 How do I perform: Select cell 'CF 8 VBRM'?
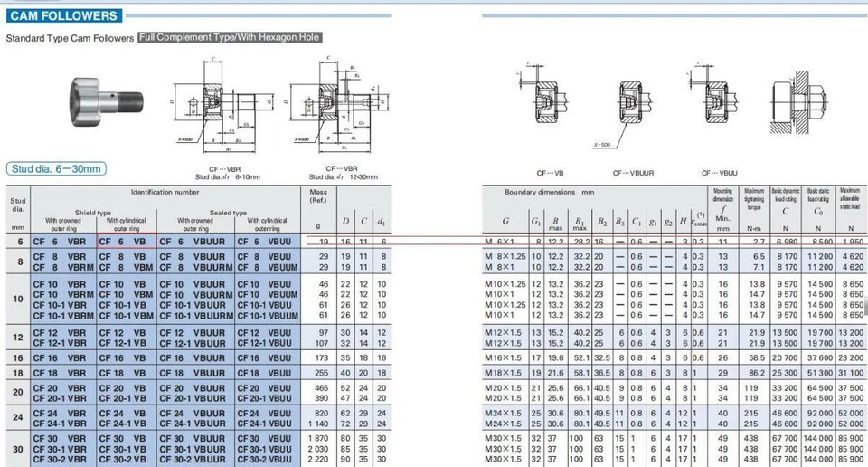[x=63, y=267]
